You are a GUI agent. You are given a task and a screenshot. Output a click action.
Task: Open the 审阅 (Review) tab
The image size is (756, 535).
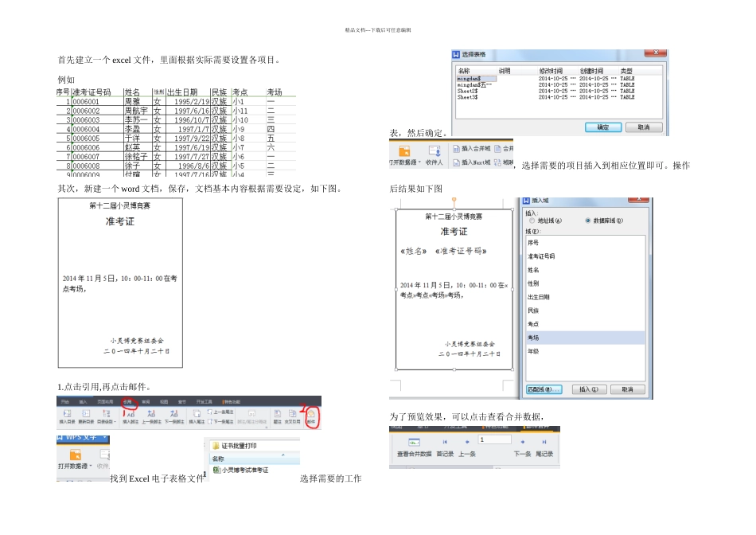146,401
